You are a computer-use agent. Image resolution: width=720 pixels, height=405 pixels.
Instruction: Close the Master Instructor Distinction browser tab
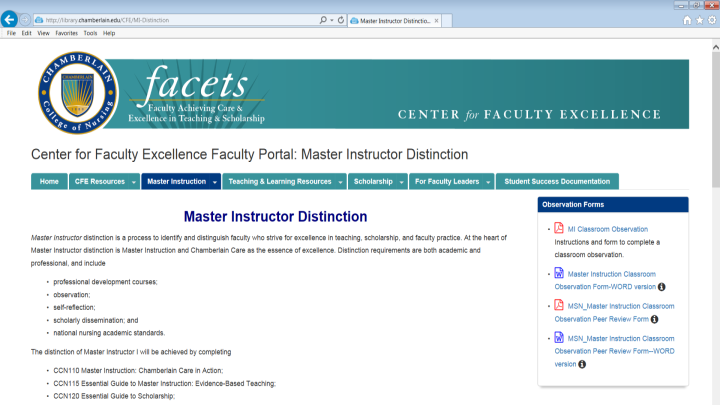click(x=436, y=21)
